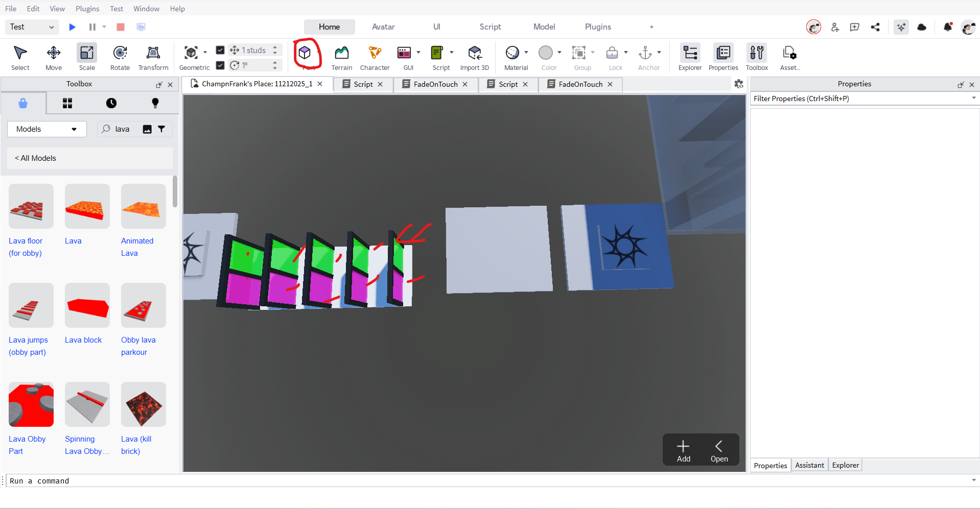This screenshot has width=980, height=509.
Task: Show Toolbox recent clock tab
Action: pos(111,103)
